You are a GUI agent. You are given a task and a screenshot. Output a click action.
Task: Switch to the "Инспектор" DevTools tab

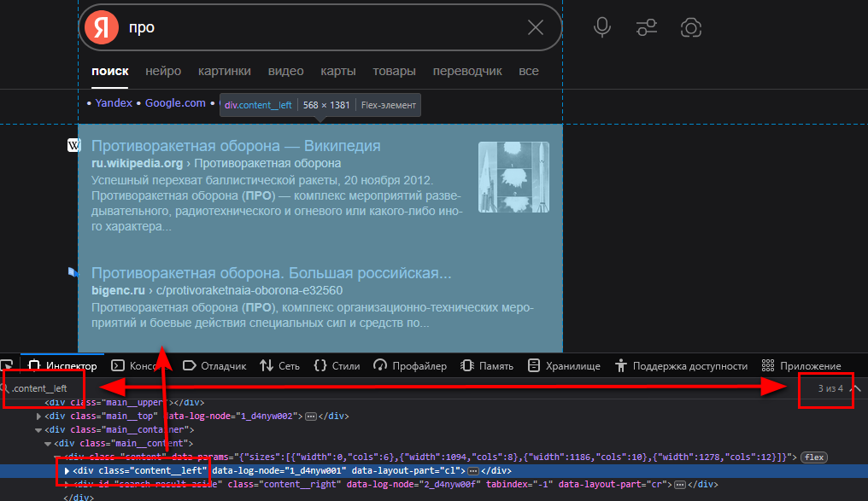pyautogui.click(x=62, y=365)
